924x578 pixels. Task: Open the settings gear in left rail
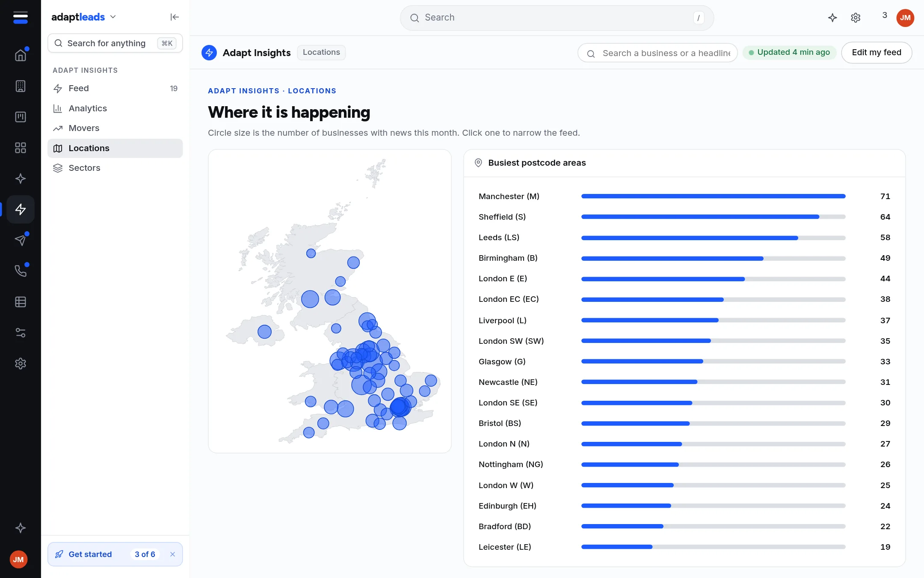click(x=21, y=363)
